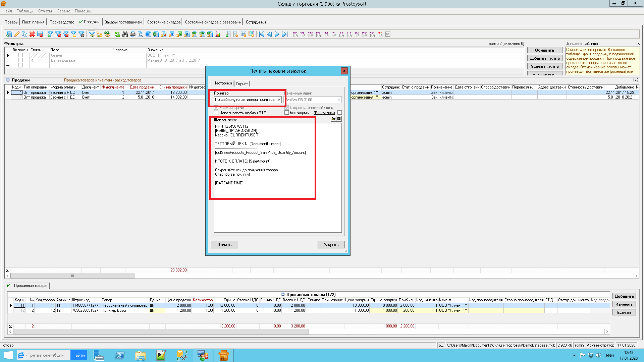Open the Состояние складов tab
644x362 pixels.
[164, 22]
